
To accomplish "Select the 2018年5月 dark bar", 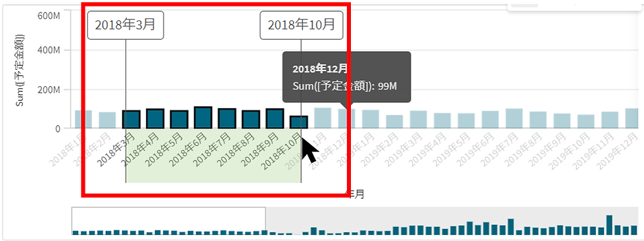I will (x=179, y=119).
